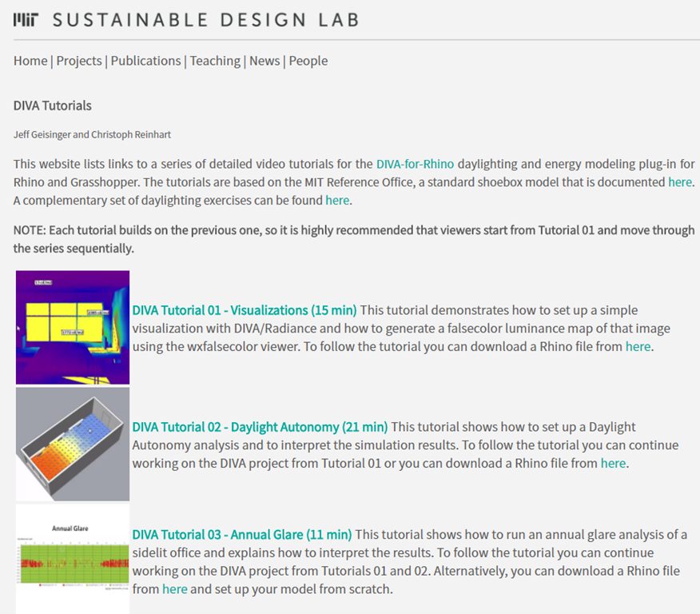The height and width of the screenshot is (614, 700).
Task: Download Rhino file for Tutorial 03
Action: 174,589
